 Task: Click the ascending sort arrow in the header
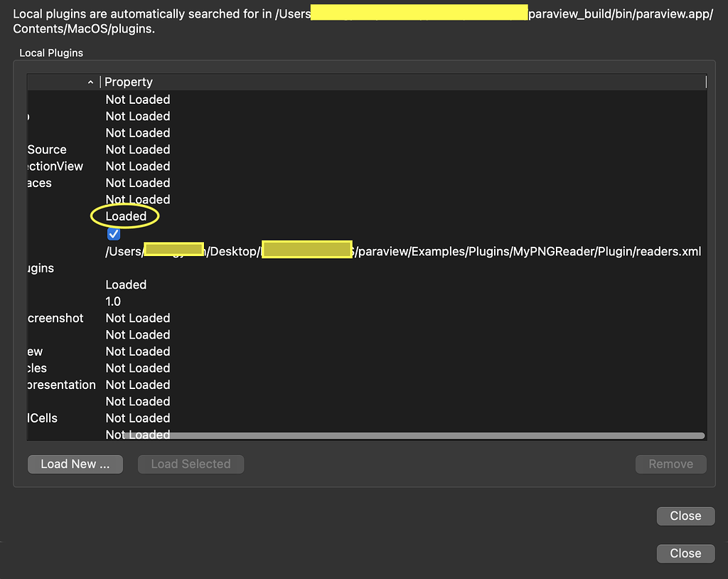[x=90, y=82]
